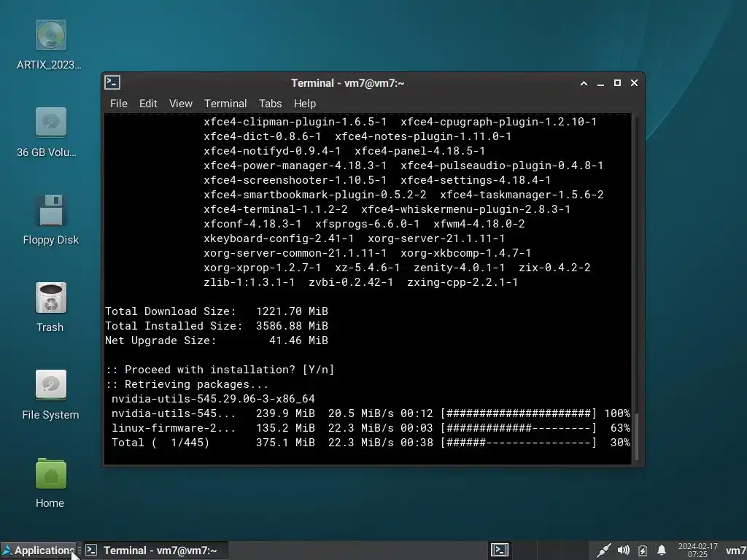Click 'zenity-4.0.1-1' package name
Viewport: 747px width, 560px height.
460,267
